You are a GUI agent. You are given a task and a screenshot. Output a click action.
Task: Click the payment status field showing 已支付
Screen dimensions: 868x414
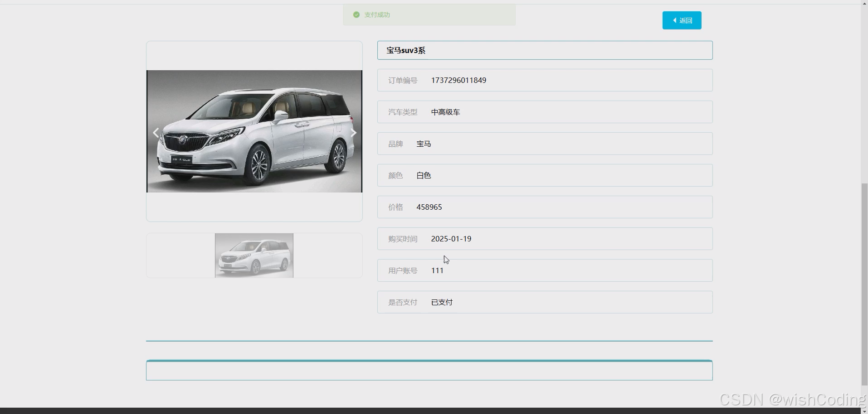(544, 302)
